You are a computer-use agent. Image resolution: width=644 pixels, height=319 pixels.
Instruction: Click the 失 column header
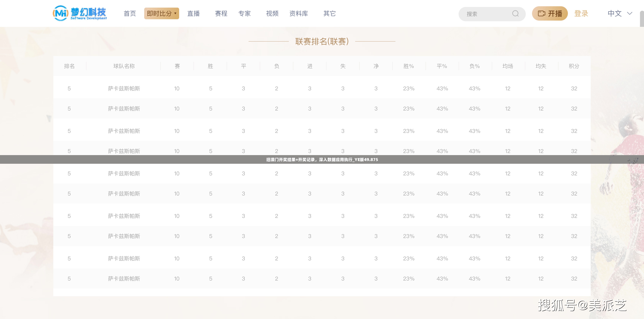pyautogui.click(x=343, y=66)
